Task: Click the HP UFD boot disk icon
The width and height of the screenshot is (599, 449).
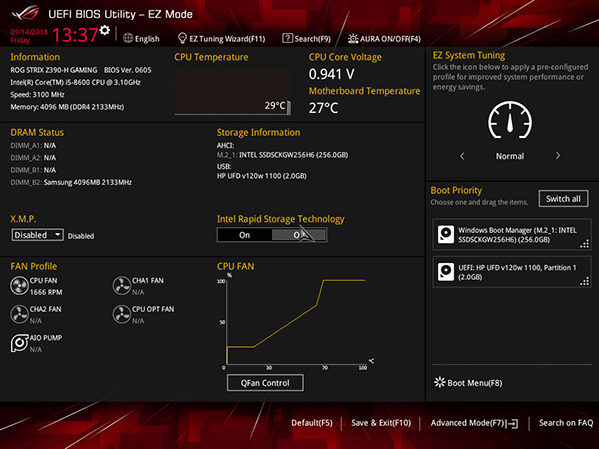Action: click(x=446, y=272)
